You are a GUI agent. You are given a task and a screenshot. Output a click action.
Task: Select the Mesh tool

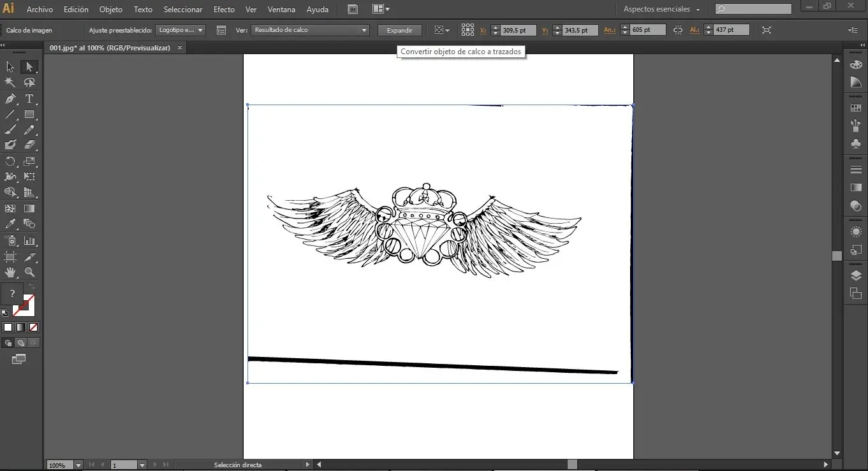point(10,208)
